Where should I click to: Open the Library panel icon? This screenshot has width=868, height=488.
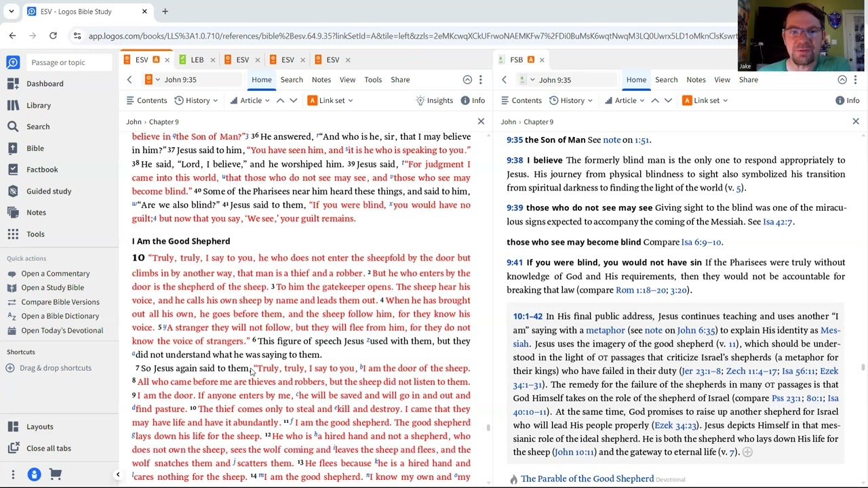(x=13, y=105)
